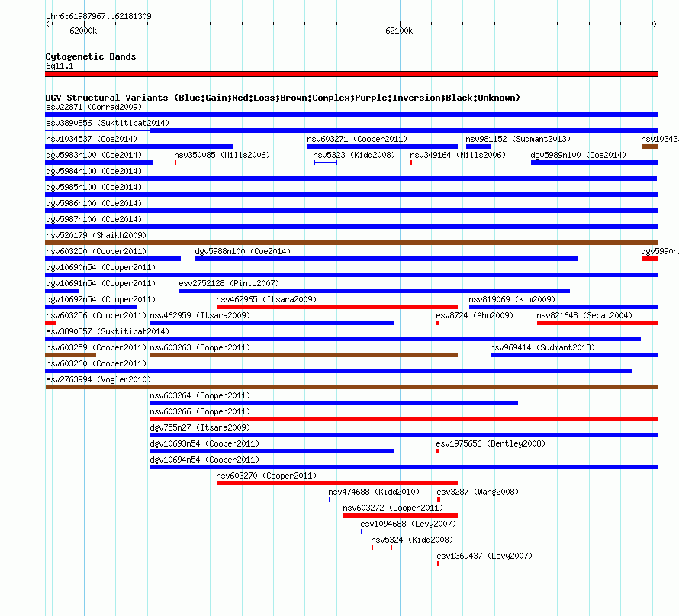Select the nsv603256 (Cooper2011) label

click(x=96, y=315)
